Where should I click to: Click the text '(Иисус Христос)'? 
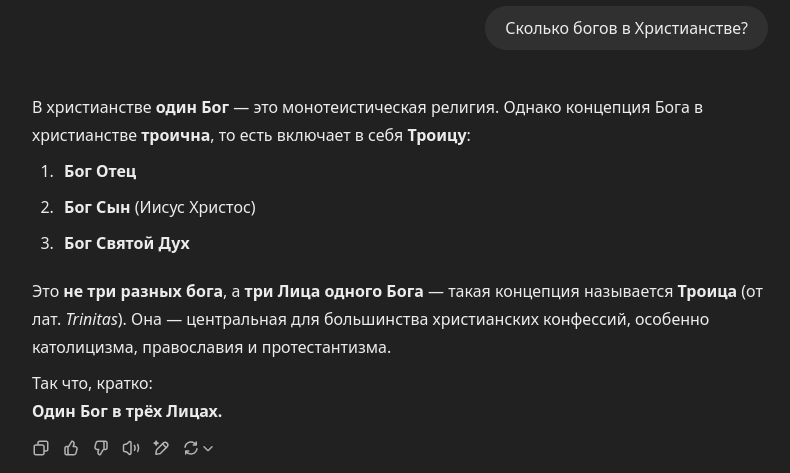(195, 208)
